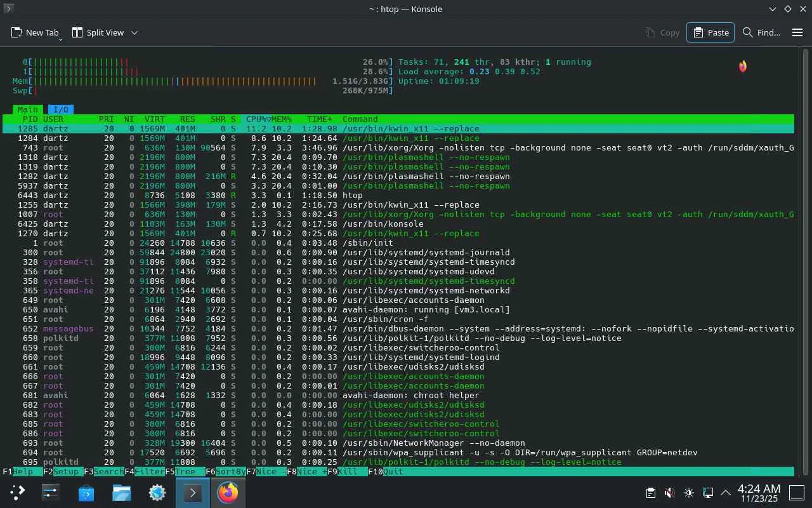Click F4 Filter in htop footer
This screenshot has height=508, width=812.
(x=145, y=472)
